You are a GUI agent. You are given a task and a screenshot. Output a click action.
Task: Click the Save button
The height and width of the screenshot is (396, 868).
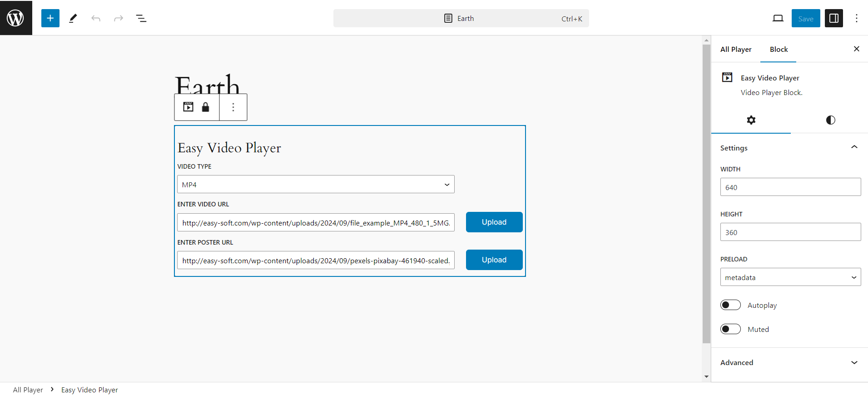coord(806,18)
